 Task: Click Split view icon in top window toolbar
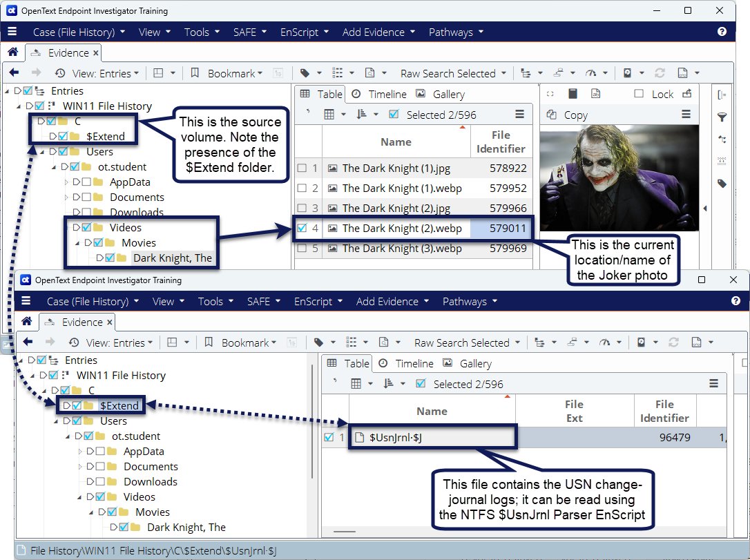coord(158,73)
